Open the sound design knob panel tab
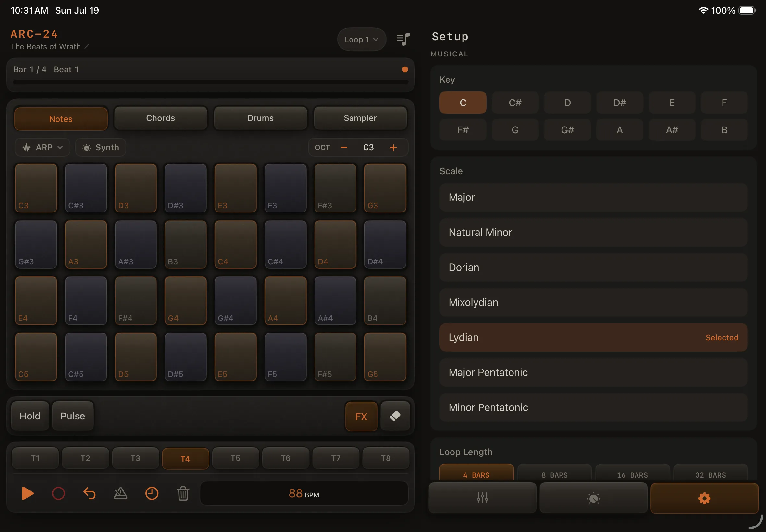The image size is (766, 532). 593,498
